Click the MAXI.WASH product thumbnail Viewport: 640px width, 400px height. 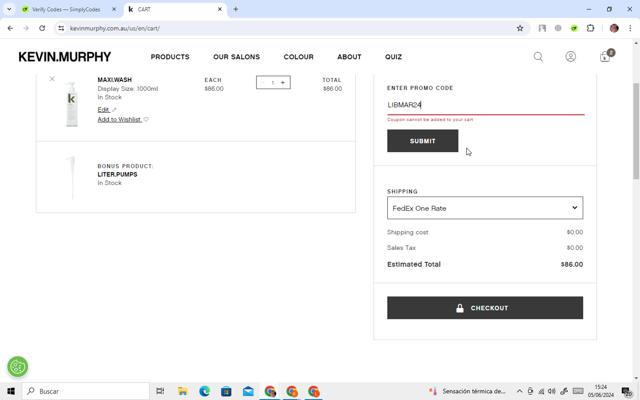(x=72, y=104)
